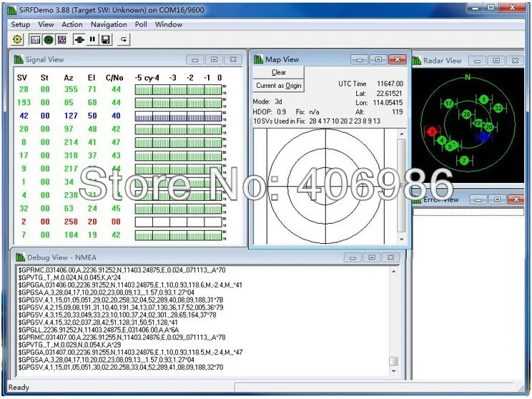Click the Debug View scrollbar thumb
The width and height of the screenshot is (532, 399).
[x=393, y=361]
